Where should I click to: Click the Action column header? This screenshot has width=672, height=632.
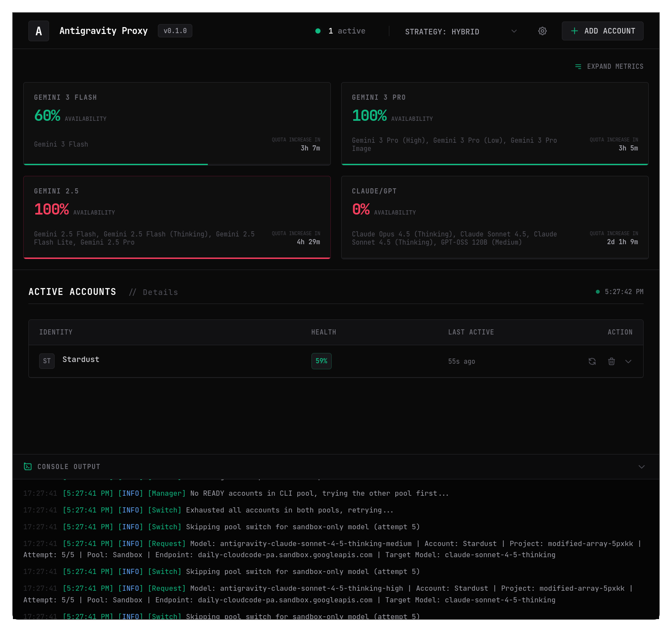[x=620, y=332]
